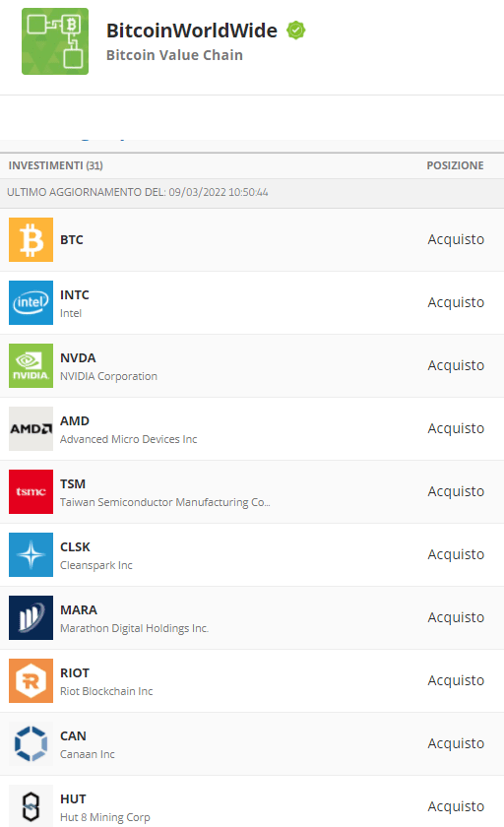Click the green verified badge icon

coord(295,31)
